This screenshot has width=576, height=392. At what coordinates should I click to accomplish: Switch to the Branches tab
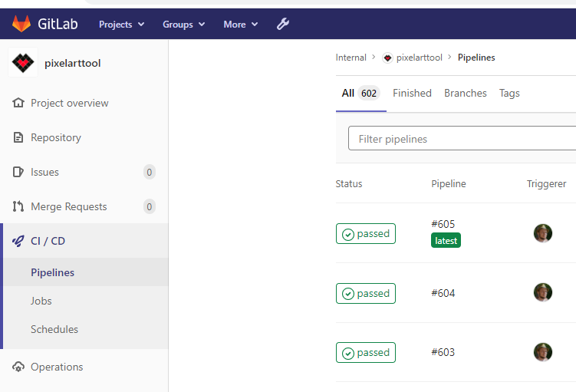tap(466, 94)
